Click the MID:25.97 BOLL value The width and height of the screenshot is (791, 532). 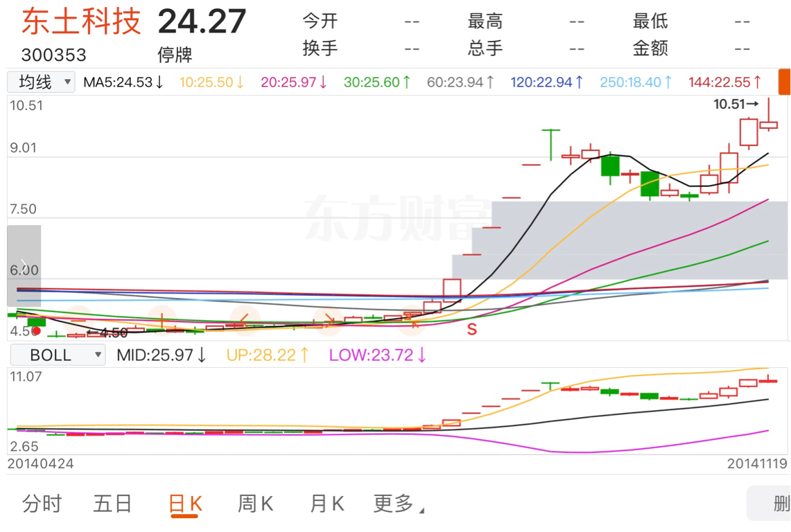162,355
